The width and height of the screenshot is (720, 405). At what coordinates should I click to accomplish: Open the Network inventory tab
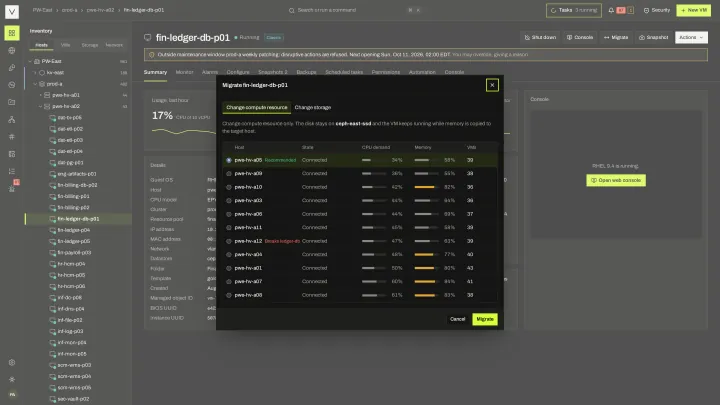114,45
